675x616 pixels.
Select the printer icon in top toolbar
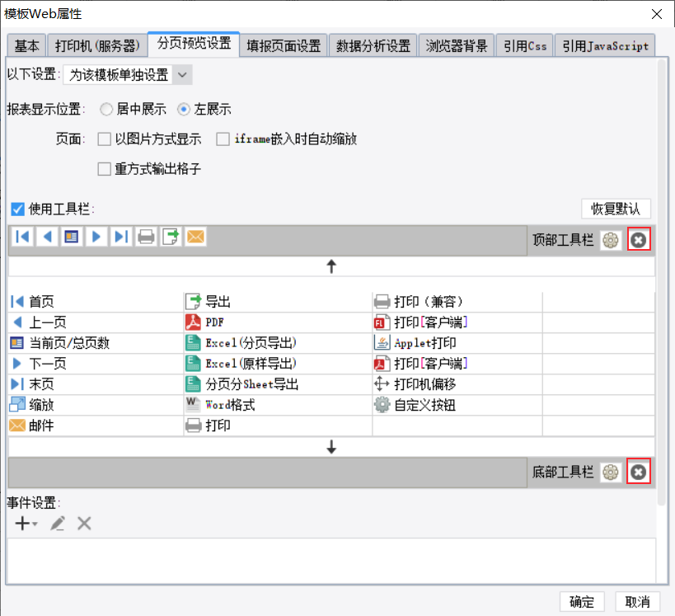coord(146,237)
